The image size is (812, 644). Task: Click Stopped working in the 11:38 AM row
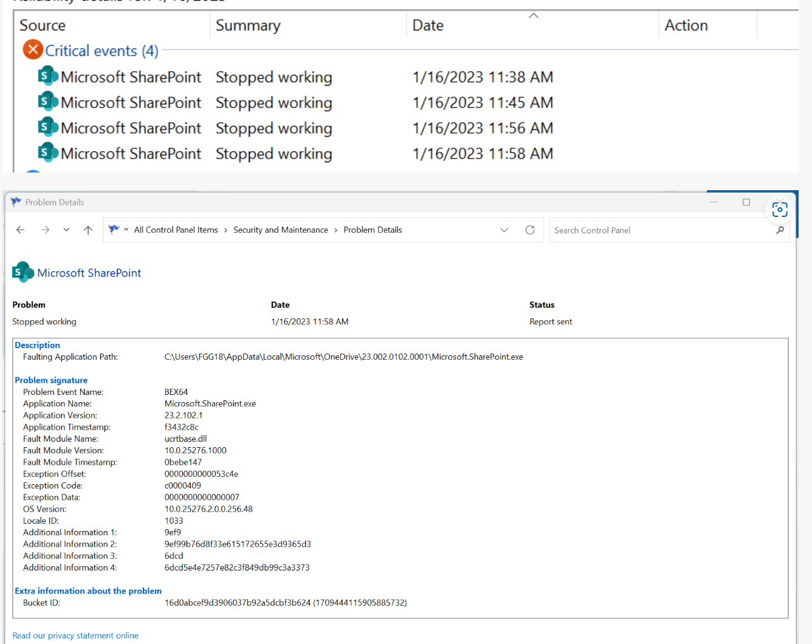point(274,78)
